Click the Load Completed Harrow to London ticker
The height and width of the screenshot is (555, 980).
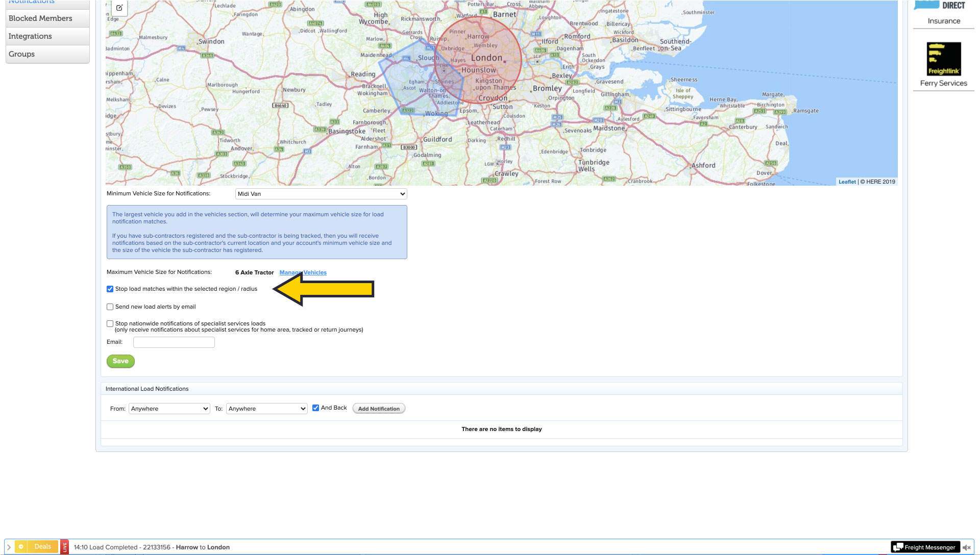point(152,547)
